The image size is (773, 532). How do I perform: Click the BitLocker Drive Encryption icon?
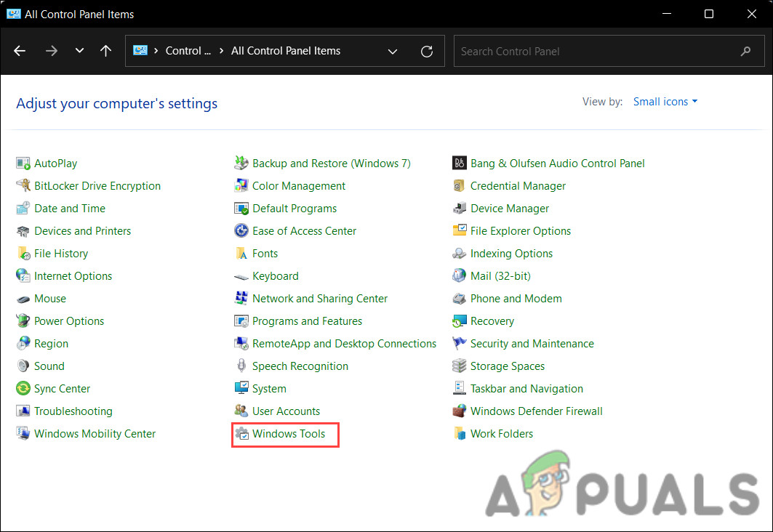23,186
